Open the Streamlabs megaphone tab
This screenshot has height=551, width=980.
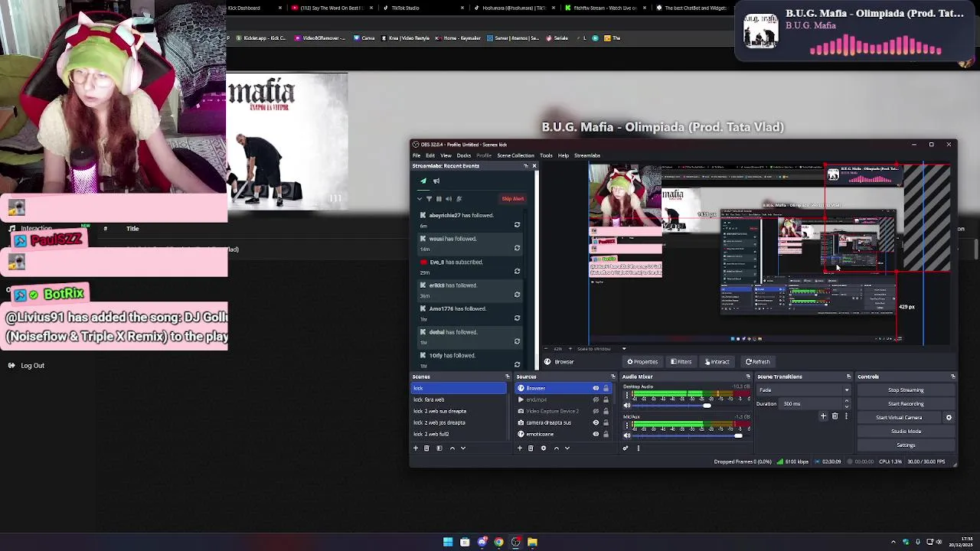[436, 181]
